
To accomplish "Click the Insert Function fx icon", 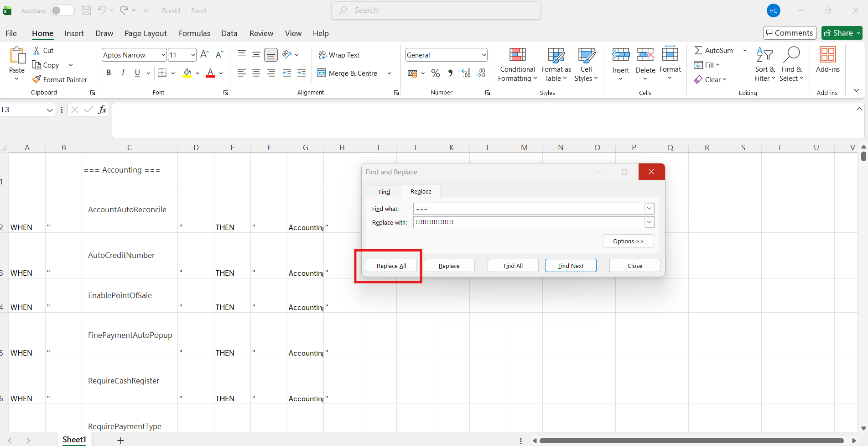I will pos(103,110).
